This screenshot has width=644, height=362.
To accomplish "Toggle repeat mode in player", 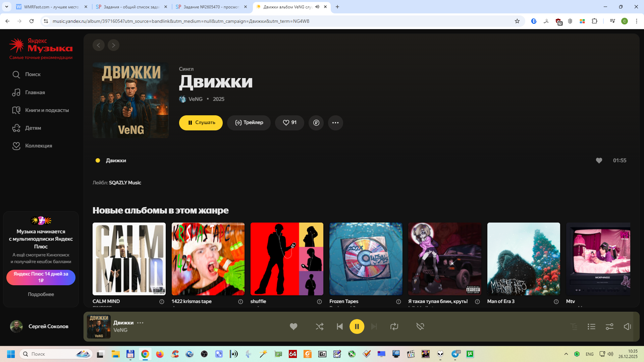I will pyautogui.click(x=394, y=326).
